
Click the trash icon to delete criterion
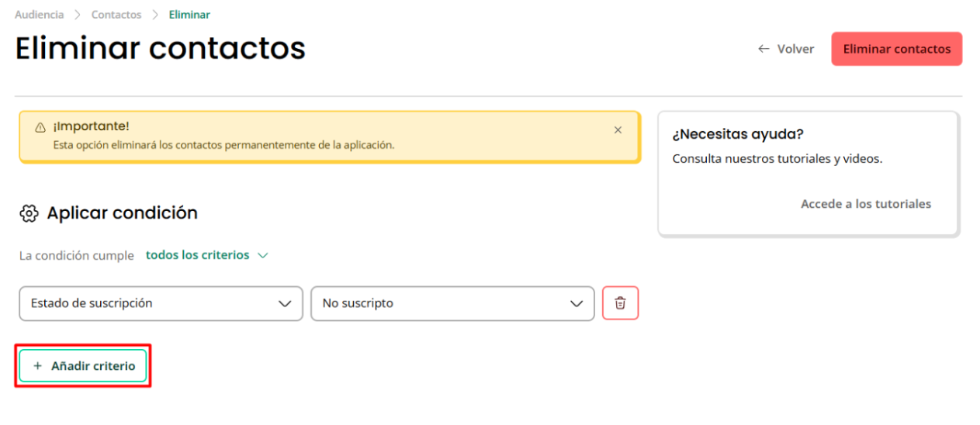point(620,303)
